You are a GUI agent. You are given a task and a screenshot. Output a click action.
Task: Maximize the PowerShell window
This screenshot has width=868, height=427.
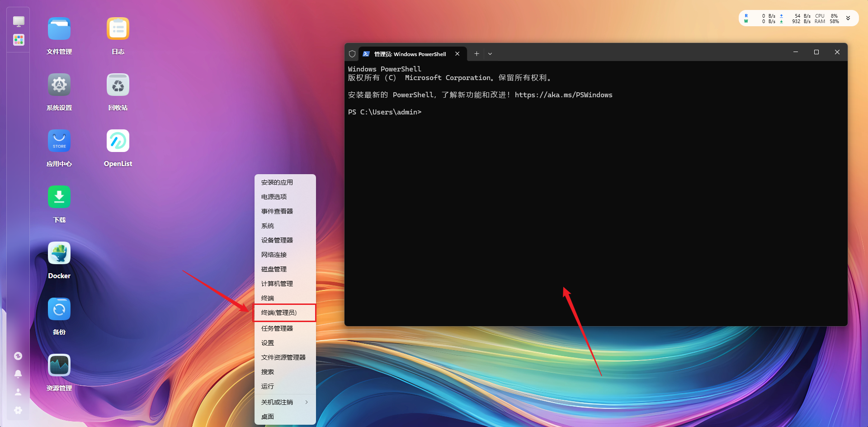coord(816,52)
